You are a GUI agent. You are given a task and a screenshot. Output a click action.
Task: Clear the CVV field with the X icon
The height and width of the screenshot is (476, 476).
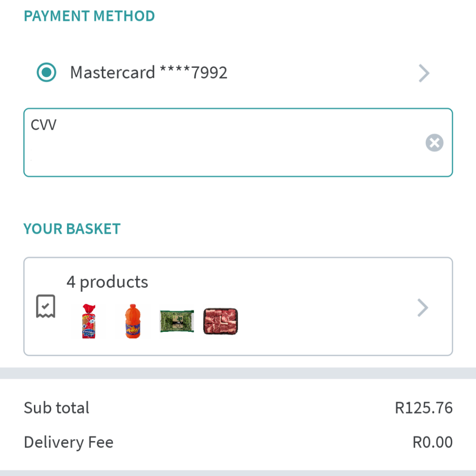click(435, 143)
